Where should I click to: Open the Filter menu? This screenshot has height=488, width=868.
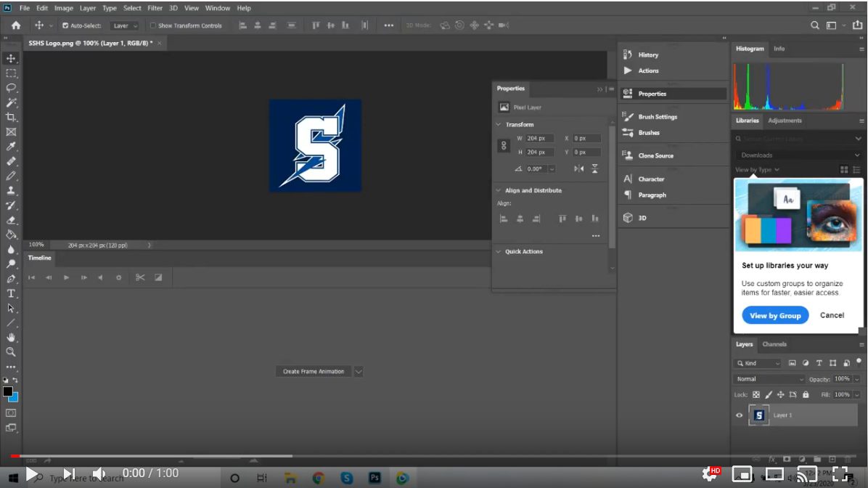tap(155, 8)
